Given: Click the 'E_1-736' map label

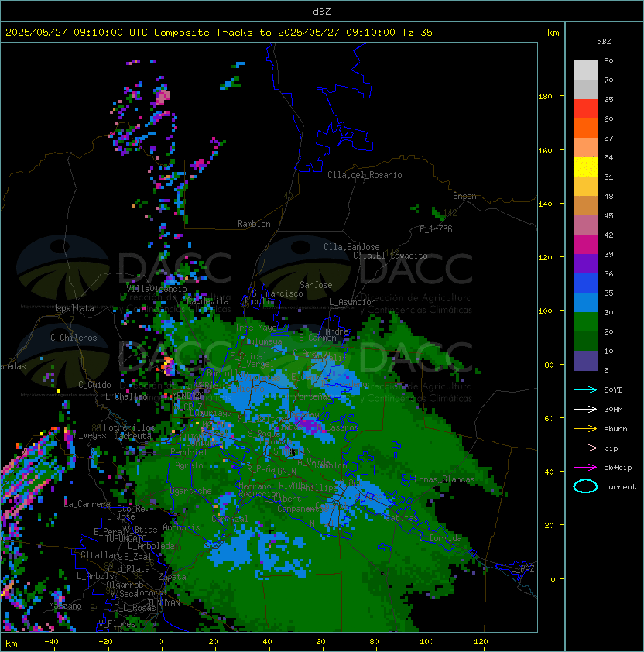Looking at the screenshot, I should coord(436,229).
